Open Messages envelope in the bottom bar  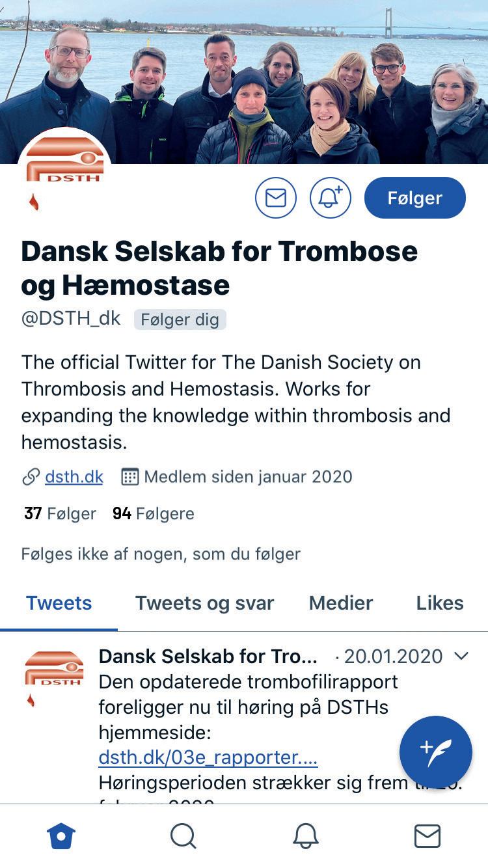click(427, 835)
